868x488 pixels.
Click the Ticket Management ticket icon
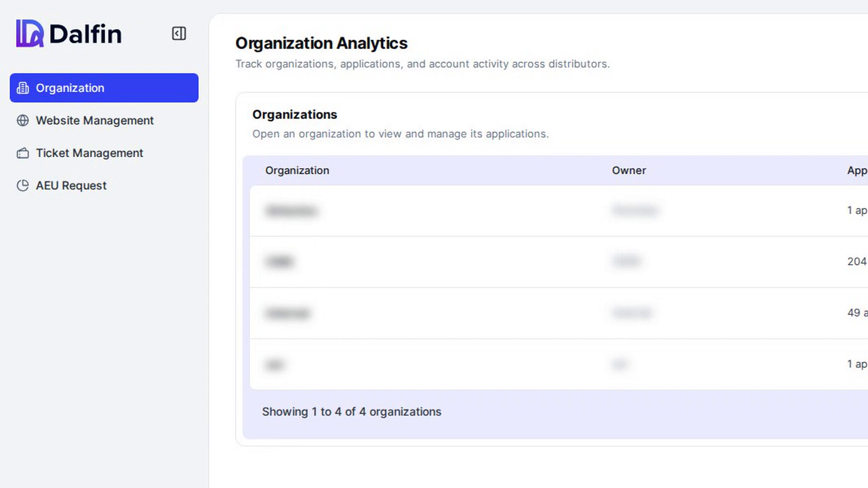[23, 153]
